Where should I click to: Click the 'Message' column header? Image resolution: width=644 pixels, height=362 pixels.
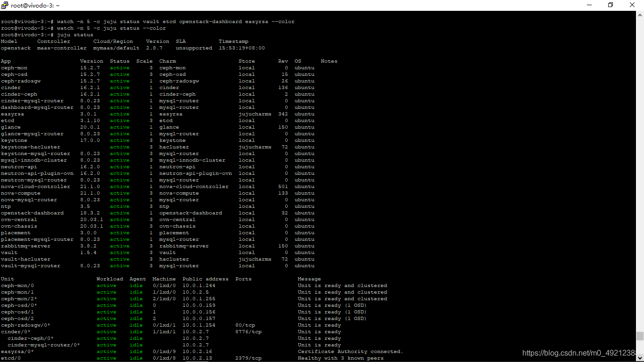point(309,279)
